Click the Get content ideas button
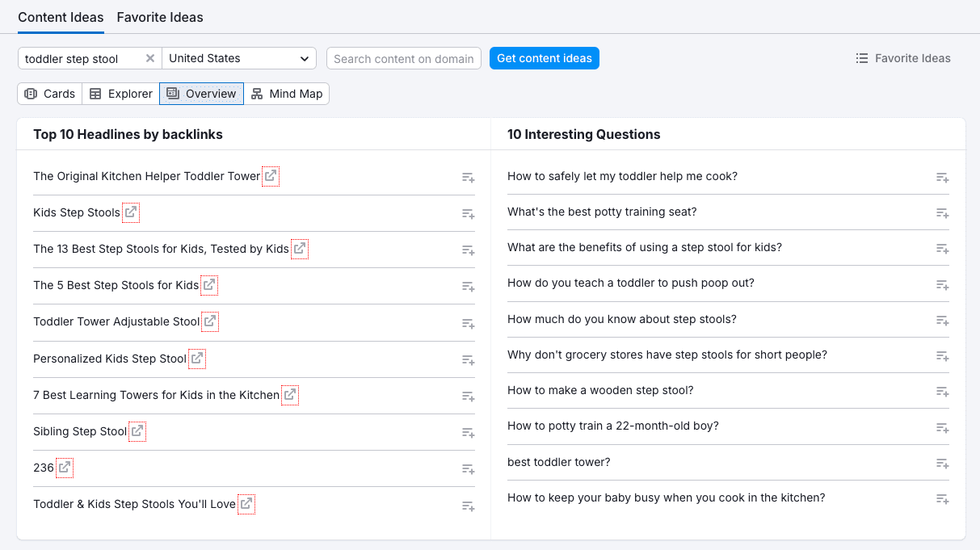980x550 pixels. point(544,58)
